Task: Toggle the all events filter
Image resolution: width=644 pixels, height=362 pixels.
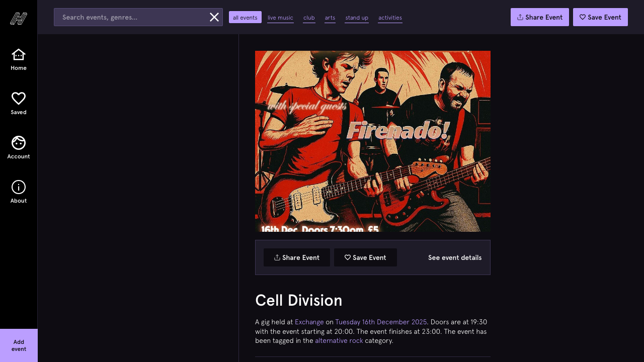Action: [x=245, y=17]
